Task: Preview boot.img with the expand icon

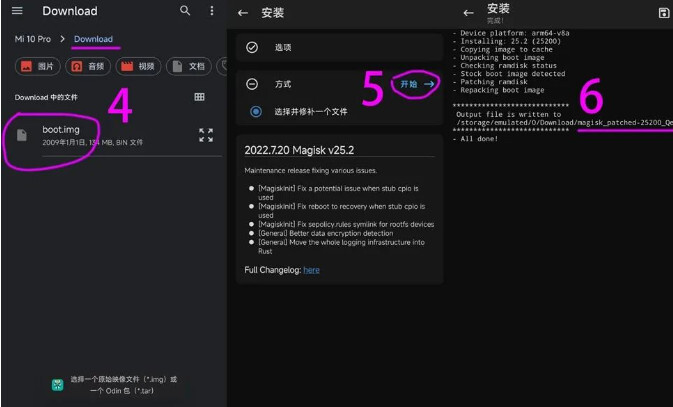Action: click(x=206, y=135)
